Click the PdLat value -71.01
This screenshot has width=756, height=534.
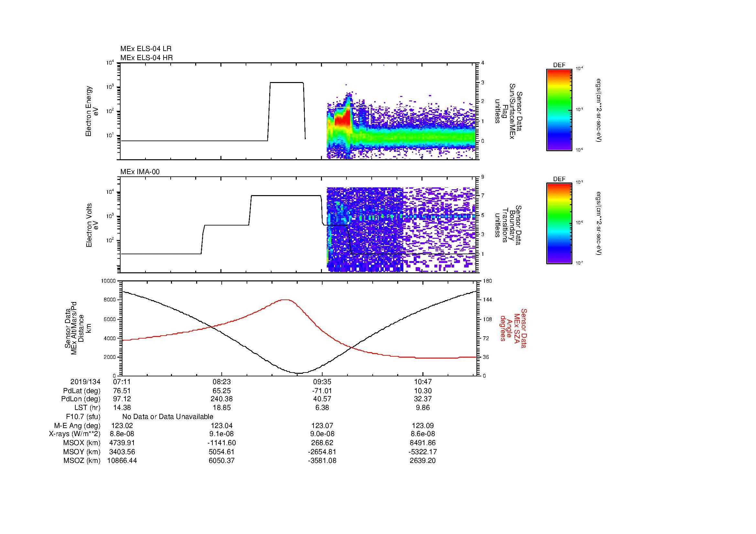coord(322,391)
